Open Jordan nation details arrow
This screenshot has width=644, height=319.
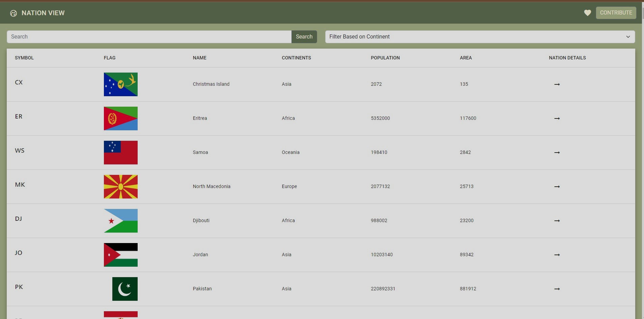[x=557, y=255]
